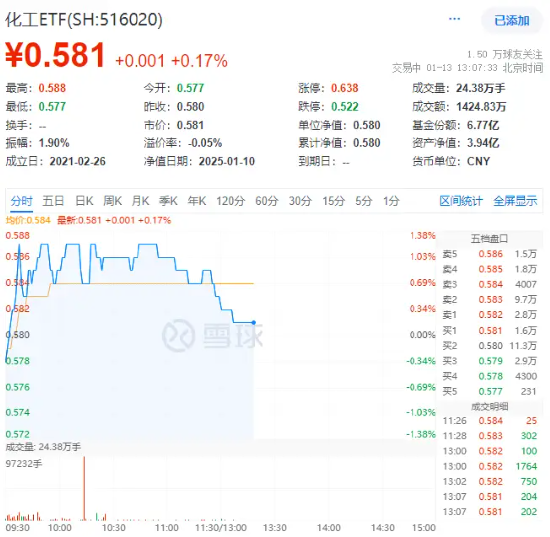Viewport: 550px width, 537px height.
Task: Click the 最高 0.588 value
Action: point(52,88)
